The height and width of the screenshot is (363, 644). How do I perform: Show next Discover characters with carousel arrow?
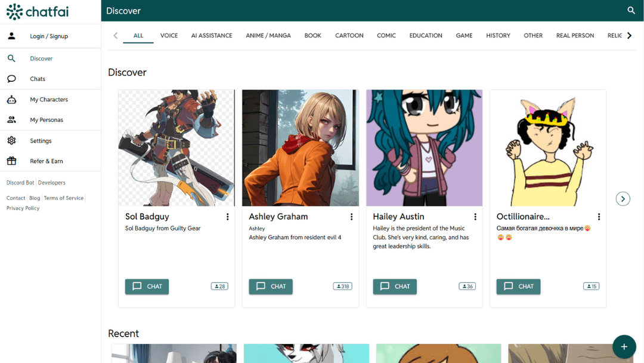623,199
